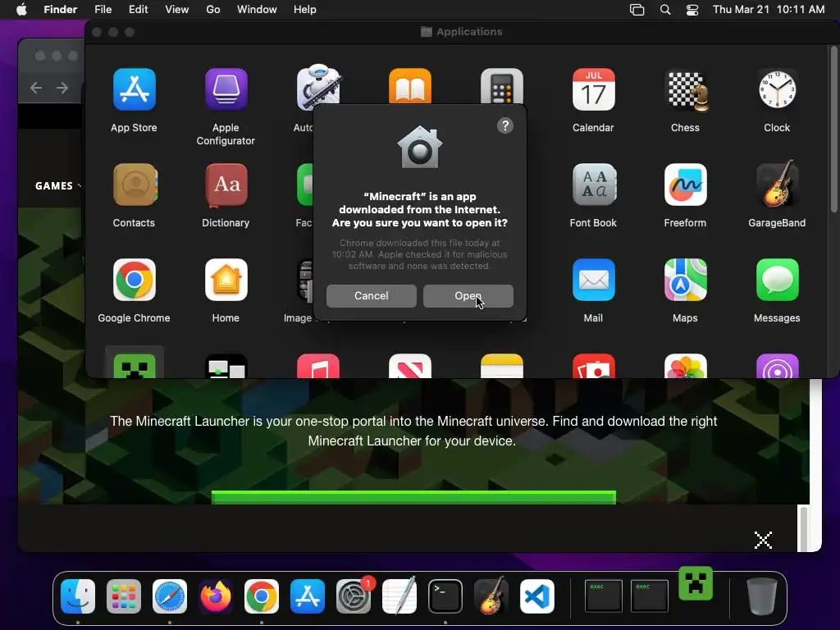Viewport: 840px width, 630px height.
Task: Select the Mission Control app icon
Action: (x=226, y=366)
